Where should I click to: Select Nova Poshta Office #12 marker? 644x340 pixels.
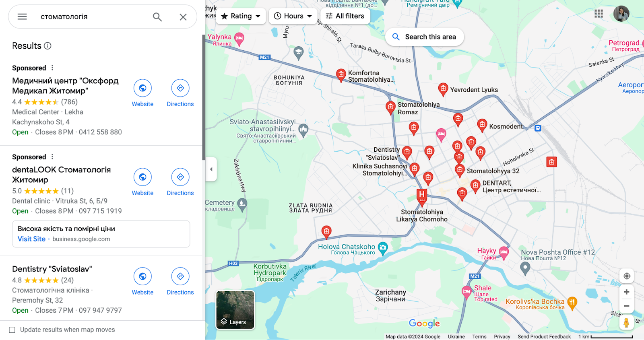pyautogui.click(x=525, y=268)
